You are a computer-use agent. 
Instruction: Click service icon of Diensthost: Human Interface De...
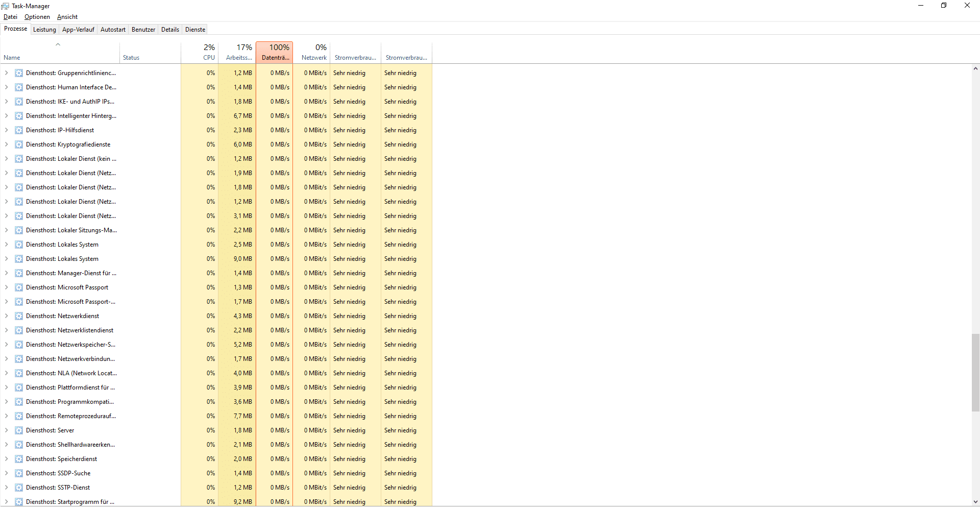point(19,87)
